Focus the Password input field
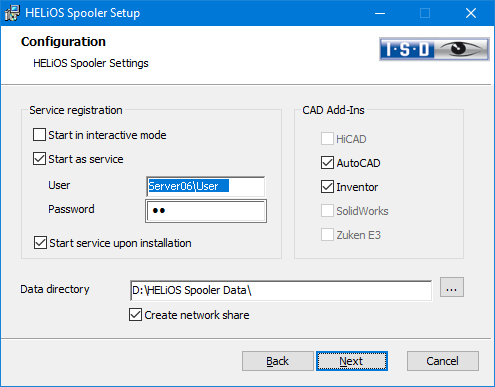The width and height of the screenshot is (495, 387). coord(206,211)
